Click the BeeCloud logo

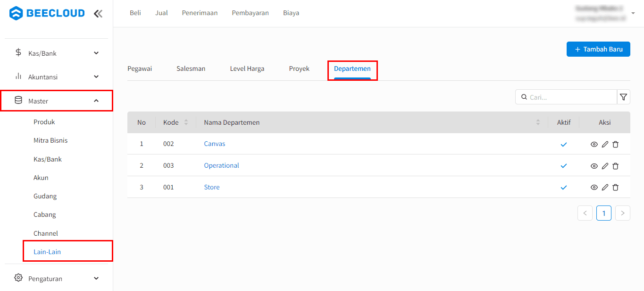point(47,13)
